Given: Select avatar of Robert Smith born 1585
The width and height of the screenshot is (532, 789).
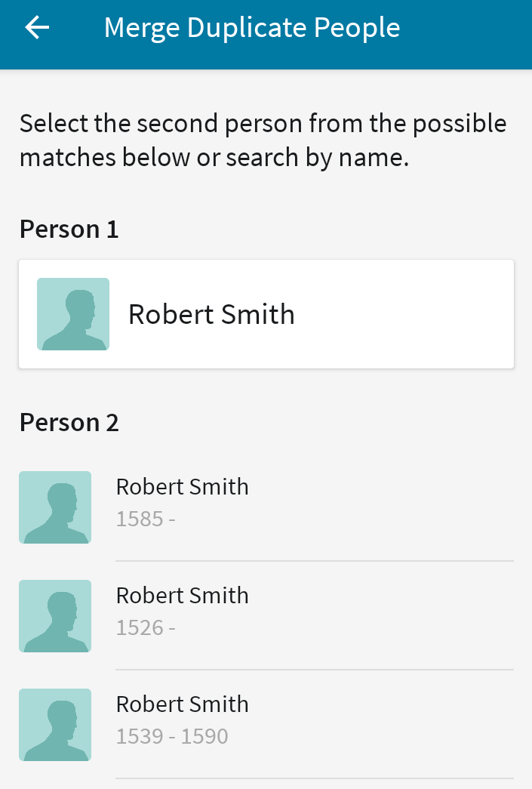Looking at the screenshot, I should coord(55,507).
